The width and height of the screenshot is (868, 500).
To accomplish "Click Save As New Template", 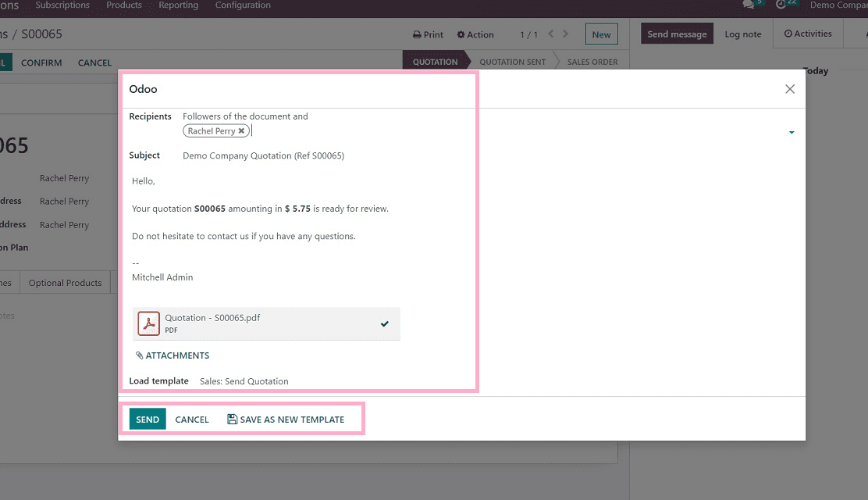I will click(286, 420).
